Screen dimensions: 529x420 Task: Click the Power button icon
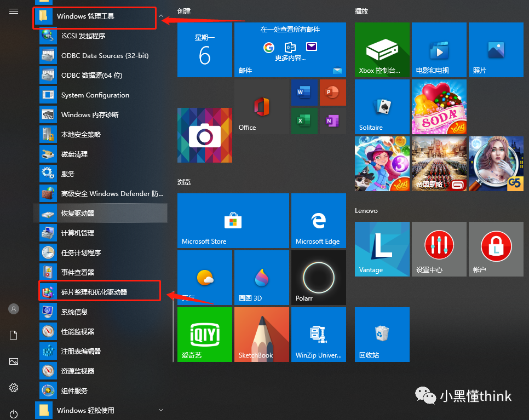click(x=14, y=414)
